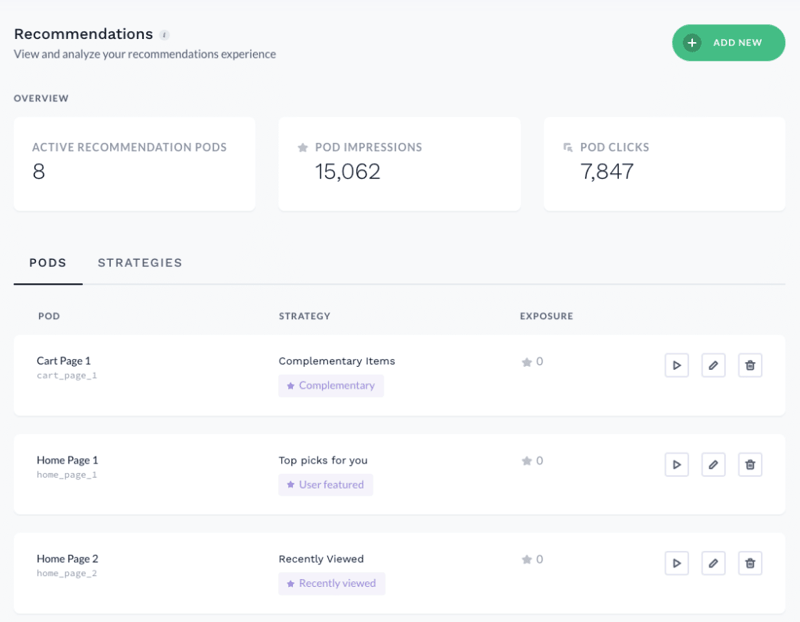This screenshot has width=800, height=622.
Task: Click the POD column header
Action: tap(49, 316)
